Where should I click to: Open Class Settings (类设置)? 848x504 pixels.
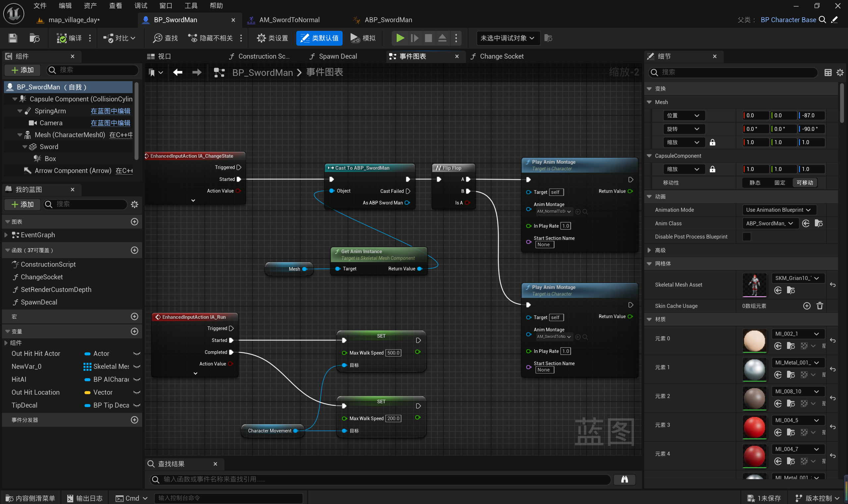pos(272,38)
